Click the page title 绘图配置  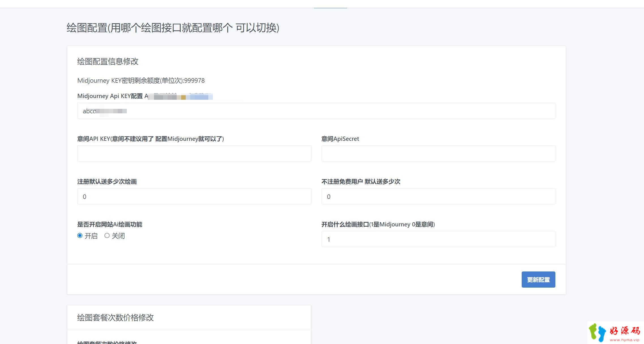tap(173, 28)
